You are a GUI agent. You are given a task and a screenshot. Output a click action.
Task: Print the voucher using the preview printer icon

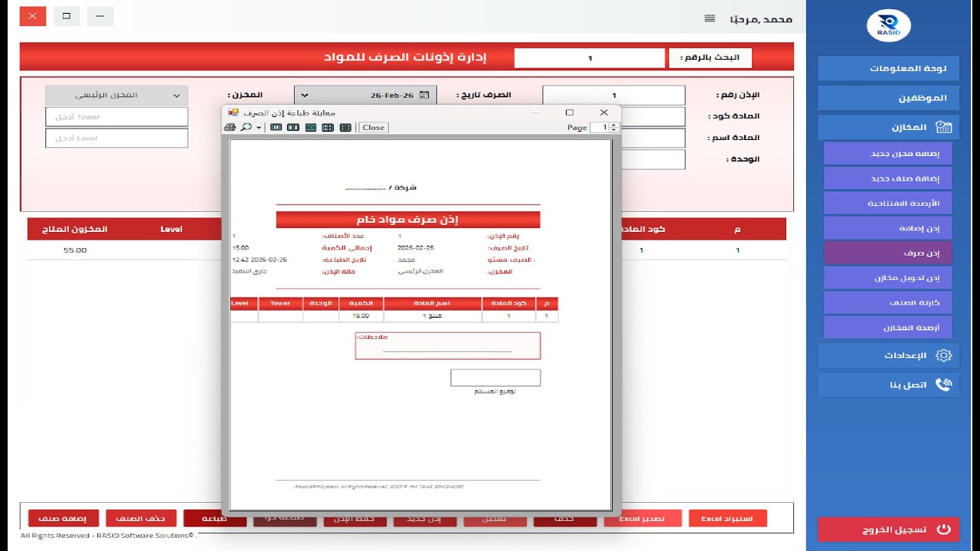click(x=230, y=127)
